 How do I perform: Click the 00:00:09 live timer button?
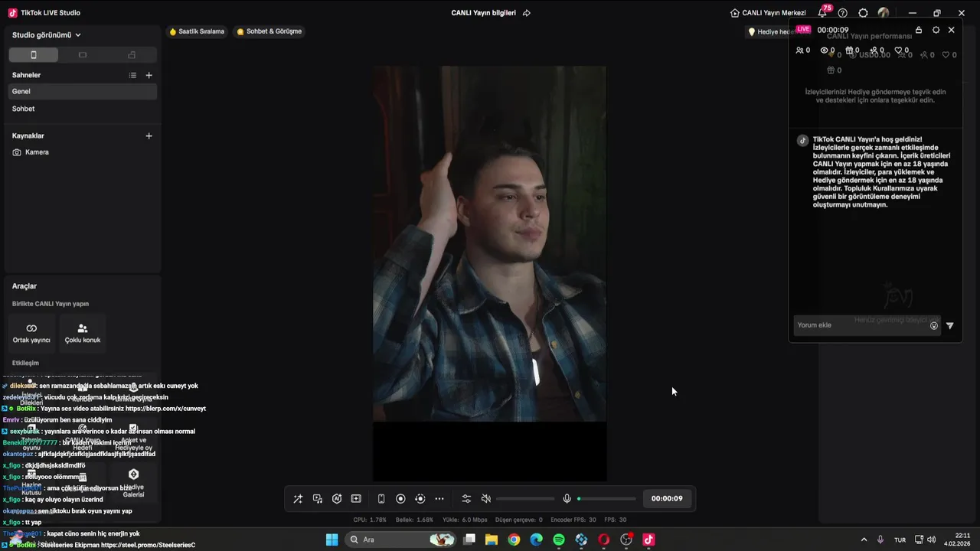pyautogui.click(x=667, y=498)
